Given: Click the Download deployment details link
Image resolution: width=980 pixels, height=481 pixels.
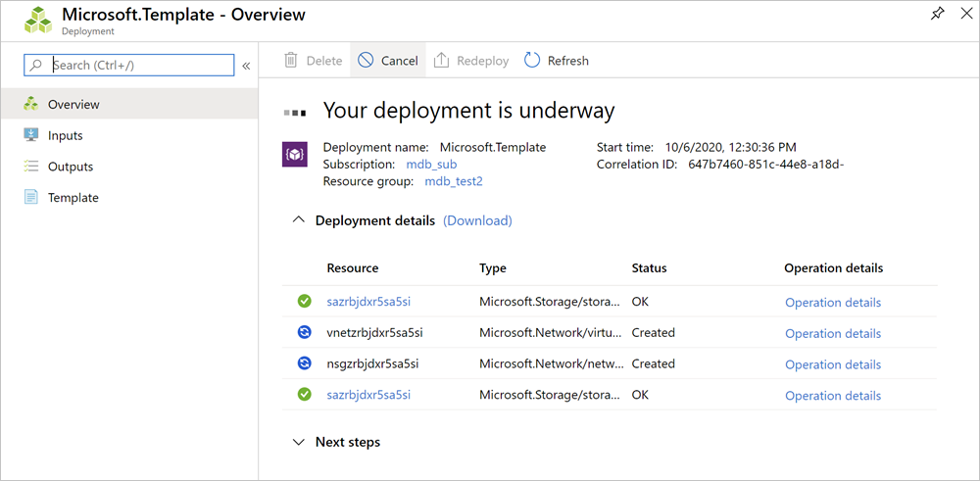Looking at the screenshot, I should 477,221.
